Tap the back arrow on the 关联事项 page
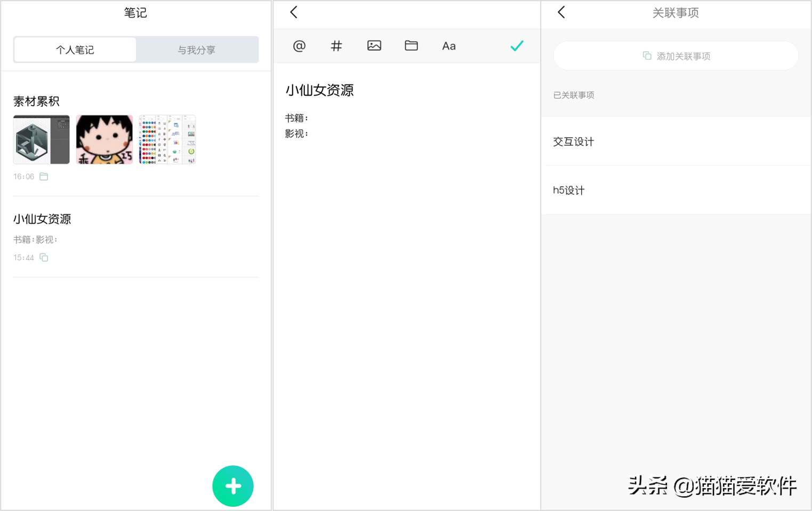The height and width of the screenshot is (511, 812). click(560, 12)
